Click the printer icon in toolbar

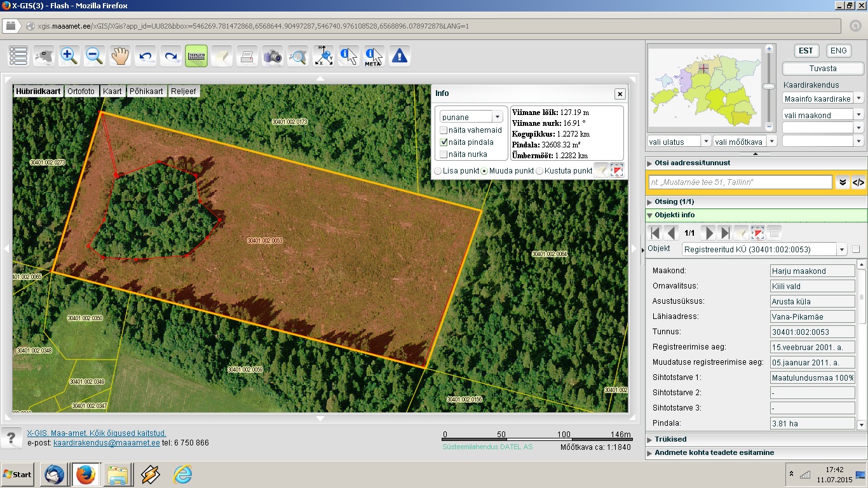[x=247, y=56]
